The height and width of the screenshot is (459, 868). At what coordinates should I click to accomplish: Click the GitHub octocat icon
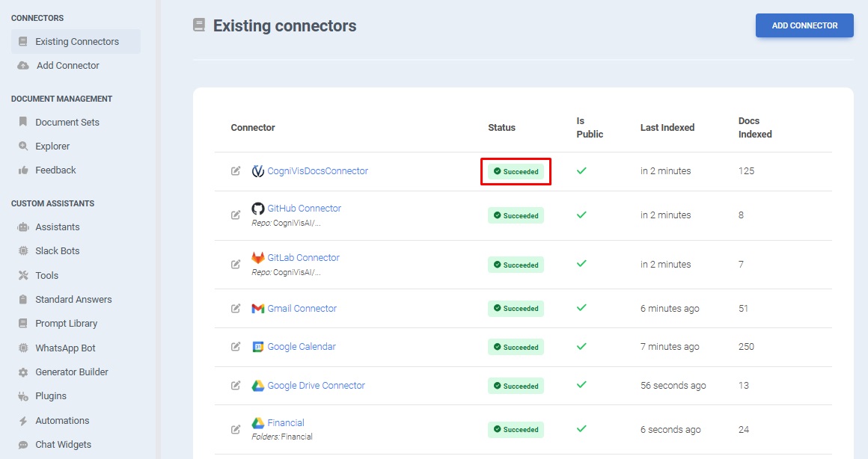258,209
